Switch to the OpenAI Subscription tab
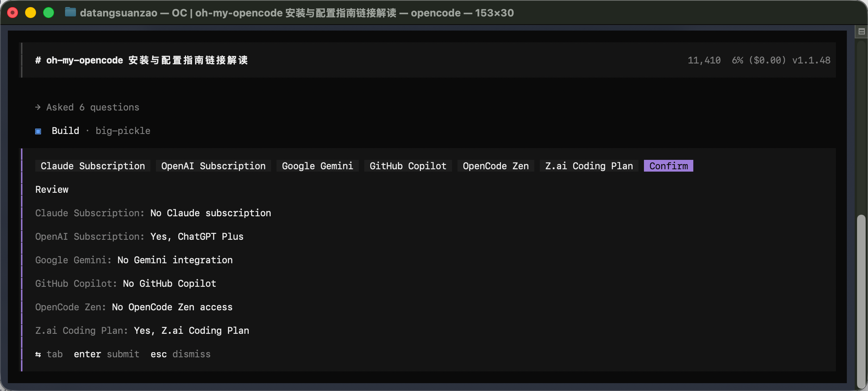Viewport: 868px width, 391px height. 213,166
